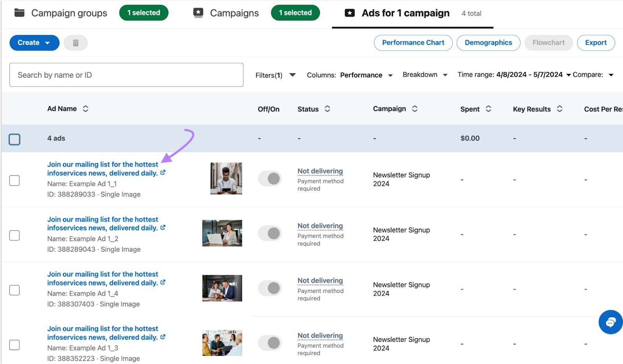
Task: Select the delete trash icon
Action: [x=76, y=43]
